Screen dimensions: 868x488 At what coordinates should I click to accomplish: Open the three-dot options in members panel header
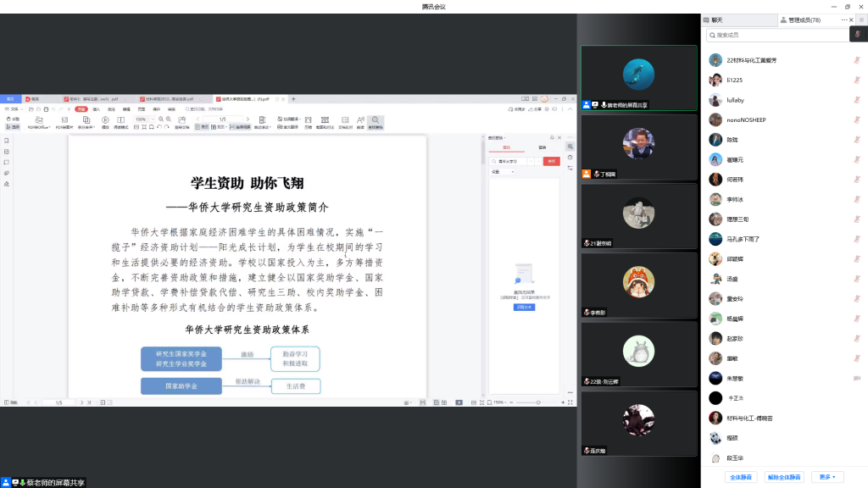click(845, 19)
